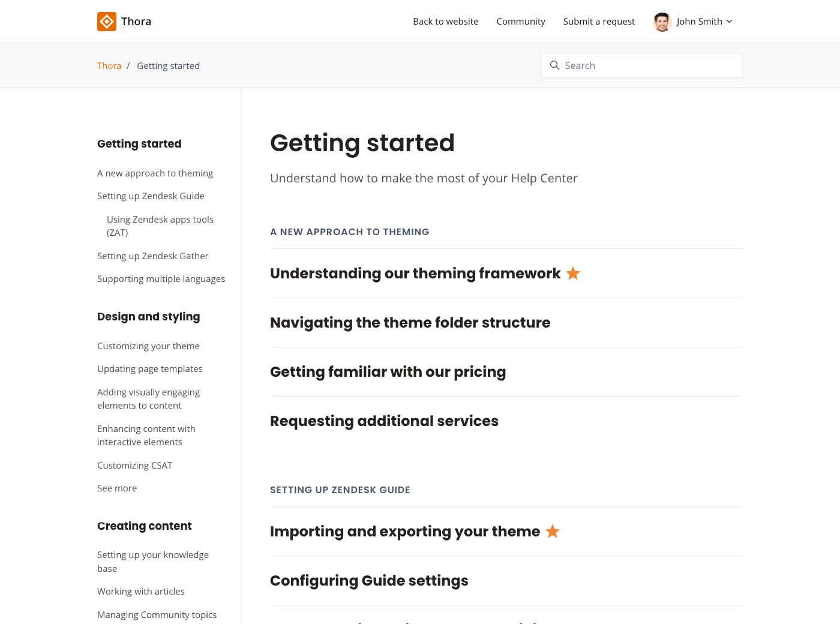Image resolution: width=840 pixels, height=624 pixels.
Task: Open Customizing CSAT in the sidebar
Action: 134,466
